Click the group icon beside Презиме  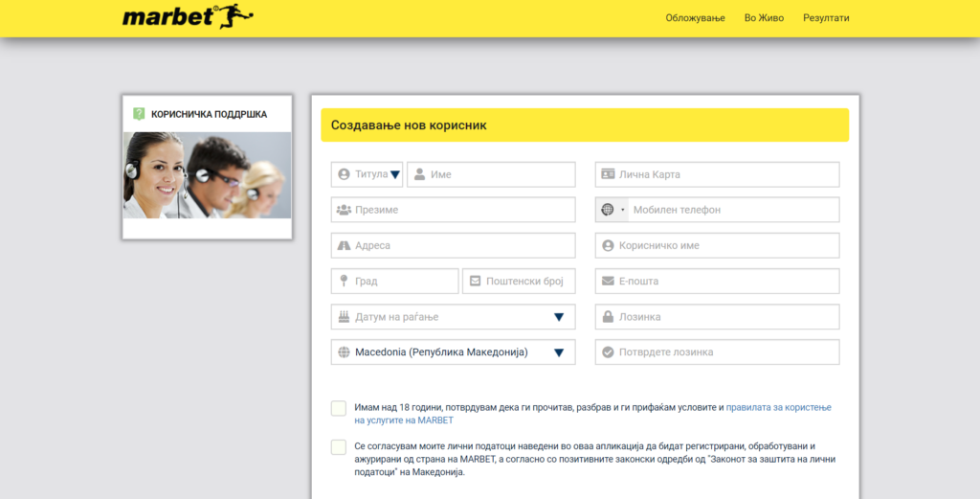click(x=344, y=210)
